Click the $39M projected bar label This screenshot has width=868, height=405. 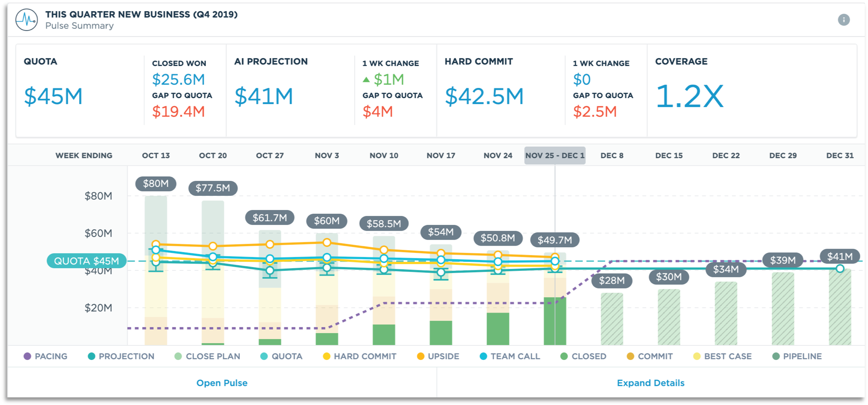click(x=783, y=260)
